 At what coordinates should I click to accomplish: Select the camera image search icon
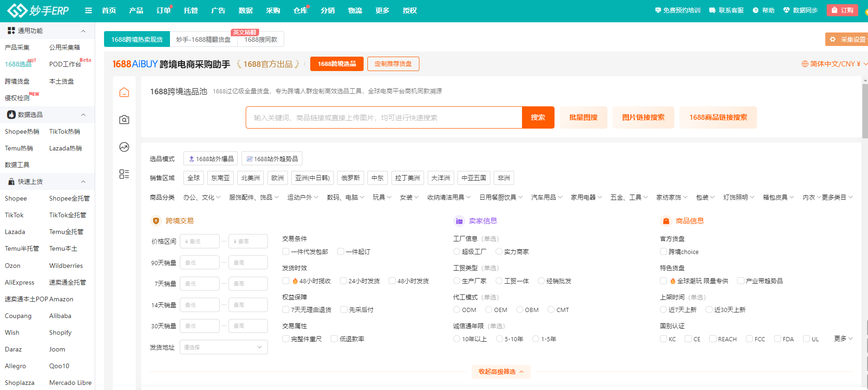pos(124,120)
